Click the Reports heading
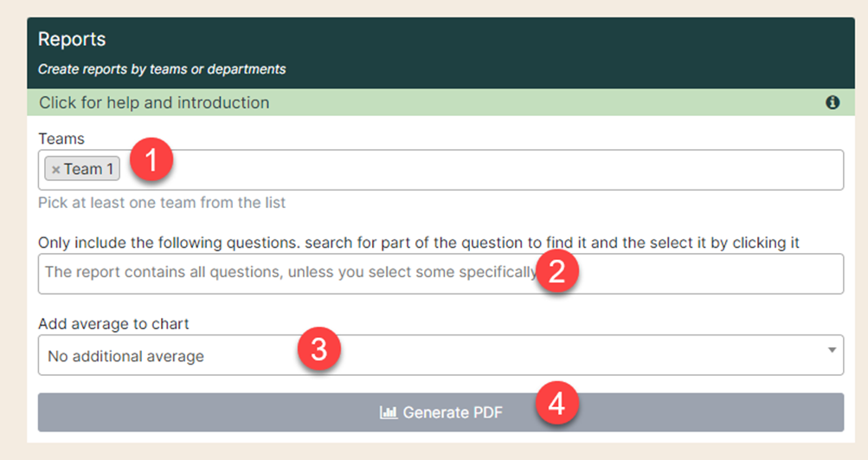 [x=72, y=39]
